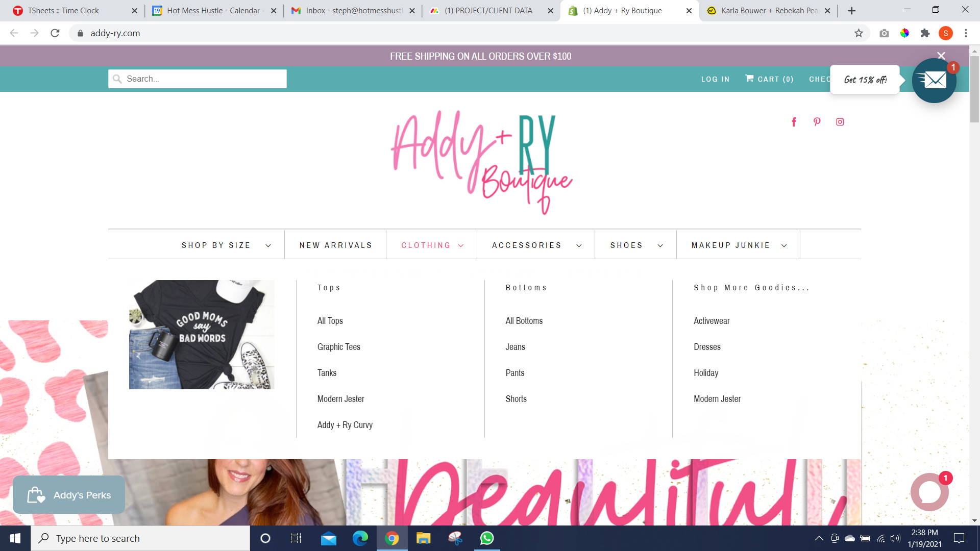This screenshot has width=980, height=551.
Task: Switch to TSheets Time Clock tab
Action: pyautogui.click(x=75, y=11)
